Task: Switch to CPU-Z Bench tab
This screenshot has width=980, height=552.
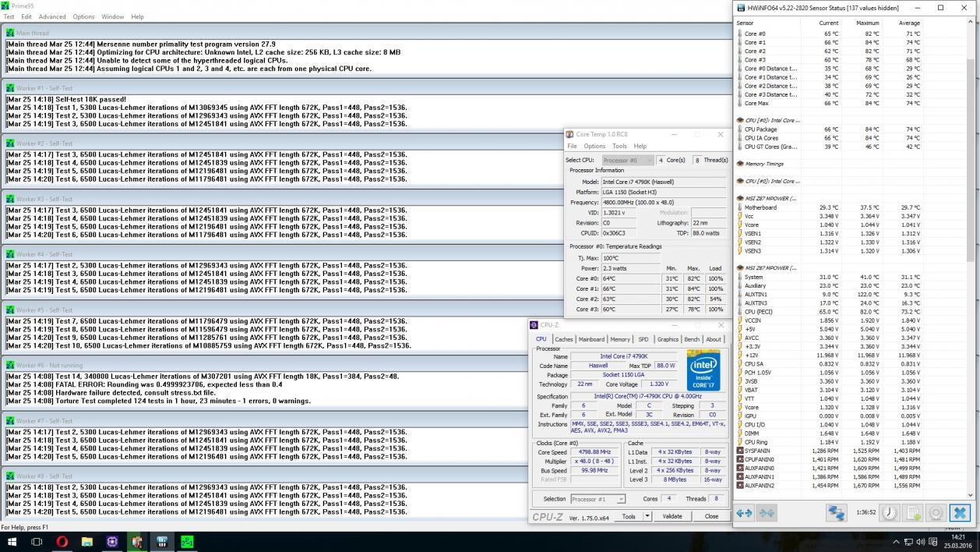Action: coord(692,339)
